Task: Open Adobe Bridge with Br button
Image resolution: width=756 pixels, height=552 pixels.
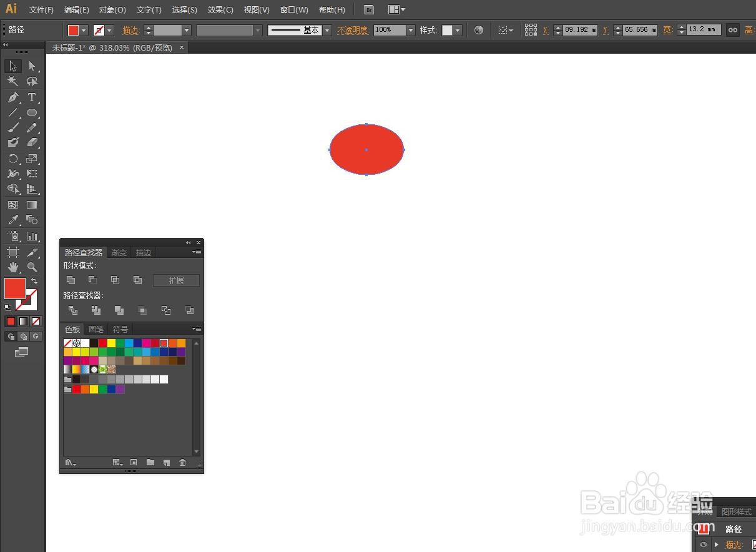Action: [x=369, y=10]
